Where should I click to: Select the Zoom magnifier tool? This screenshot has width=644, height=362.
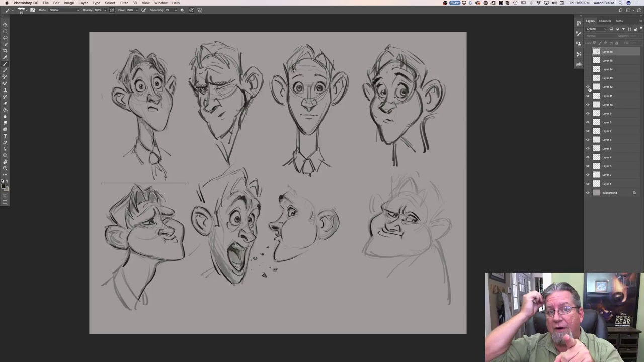[5, 168]
